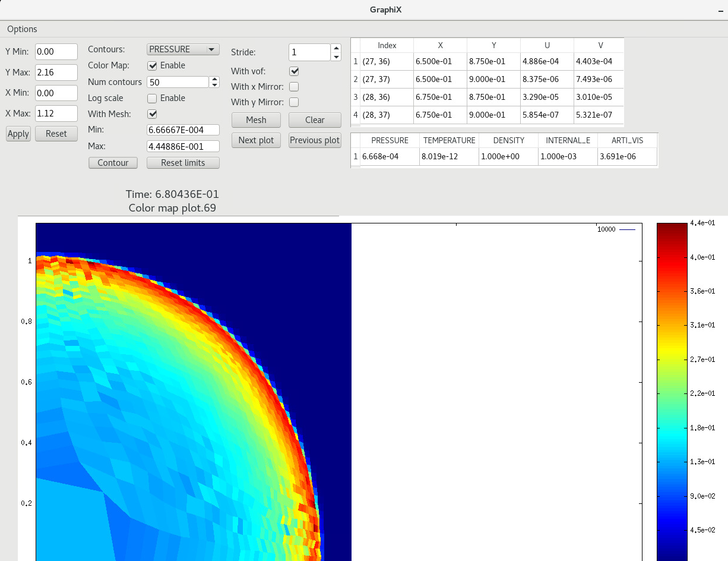Click the Reset limits button
Viewport: 728px width, 561px height.
[183, 162]
